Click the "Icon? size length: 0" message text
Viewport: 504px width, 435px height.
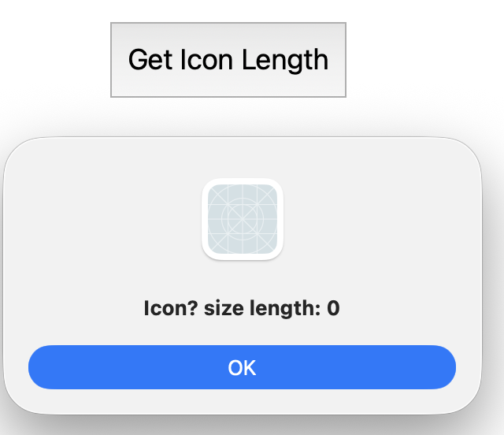pos(242,308)
